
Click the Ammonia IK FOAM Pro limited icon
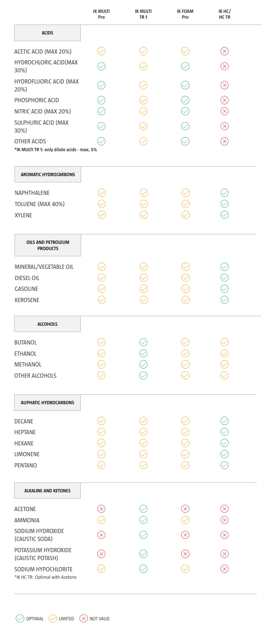click(185, 520)
